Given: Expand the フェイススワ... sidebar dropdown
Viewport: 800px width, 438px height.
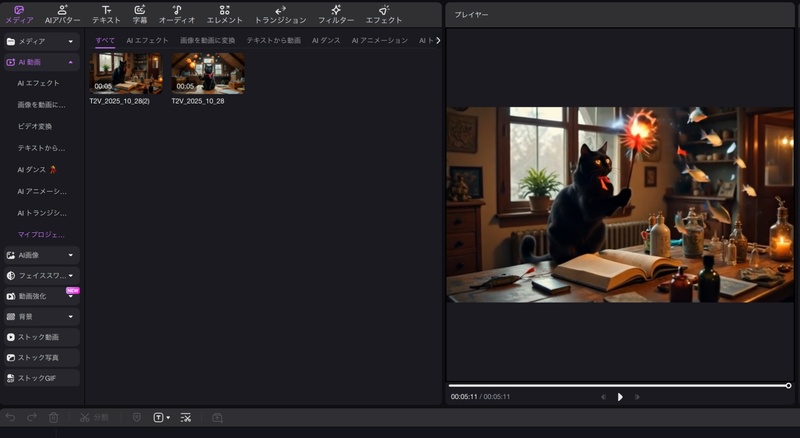Looking at the screenshot, I should (x=70, y=276).
